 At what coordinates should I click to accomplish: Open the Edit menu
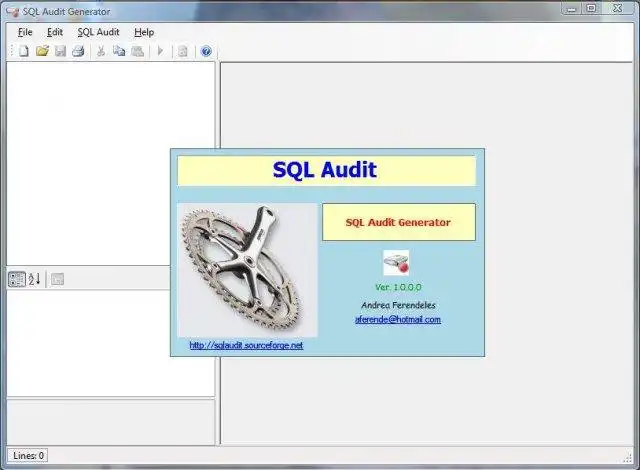tap(55, 32)
